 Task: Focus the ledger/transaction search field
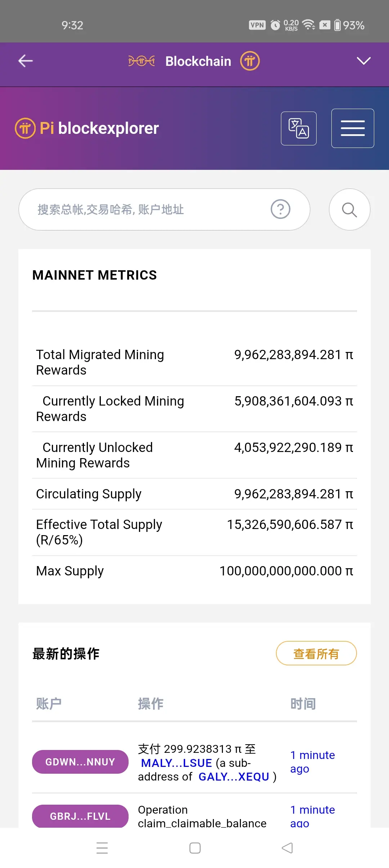[144, 209]
